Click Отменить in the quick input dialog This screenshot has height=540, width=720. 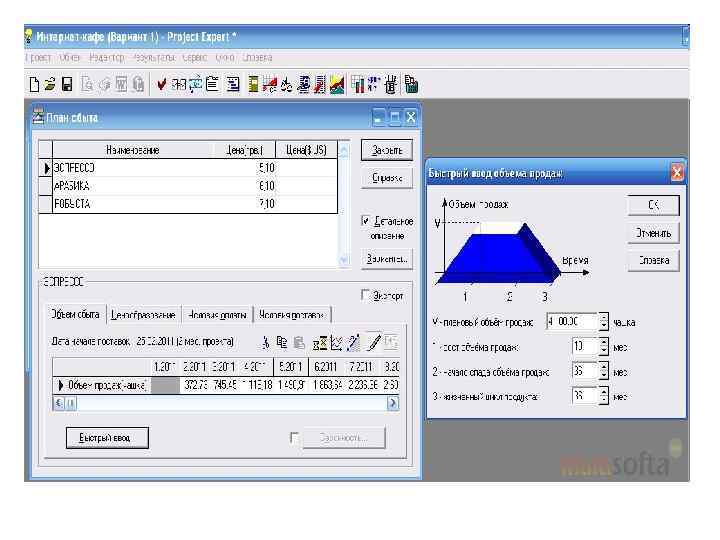[x=653, y=233]
